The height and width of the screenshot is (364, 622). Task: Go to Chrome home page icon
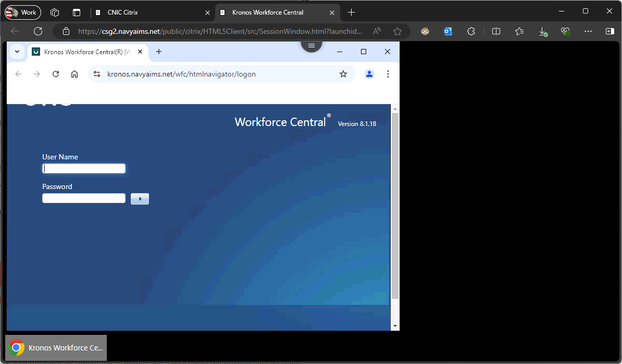tap(74, 74)
